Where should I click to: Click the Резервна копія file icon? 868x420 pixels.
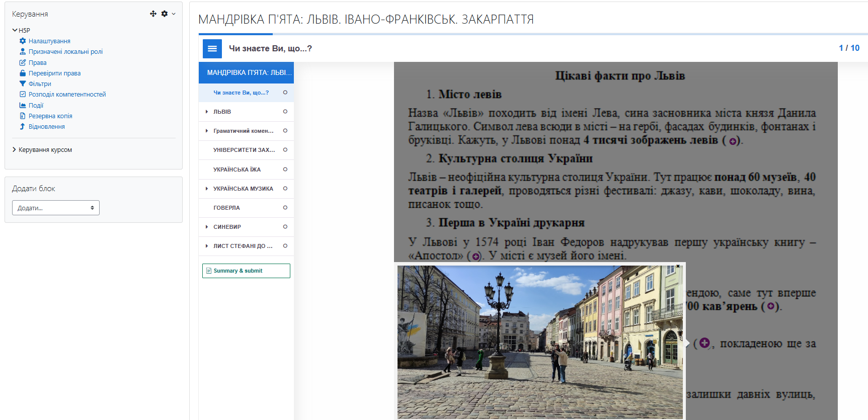(x=23, y=116)
